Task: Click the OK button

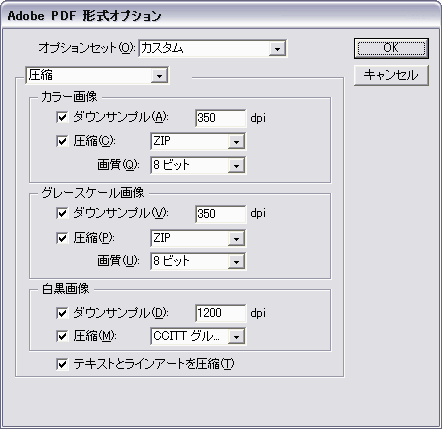Action: (x=391, y=48)
